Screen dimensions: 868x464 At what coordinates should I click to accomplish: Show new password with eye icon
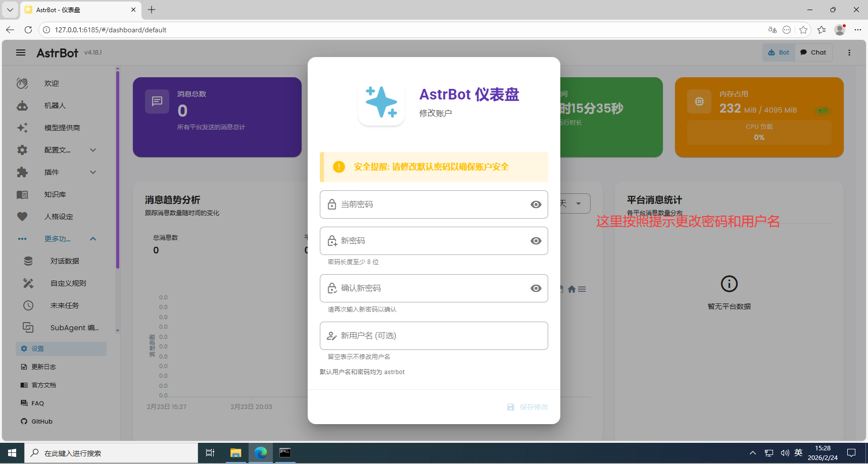coord(536,241)
